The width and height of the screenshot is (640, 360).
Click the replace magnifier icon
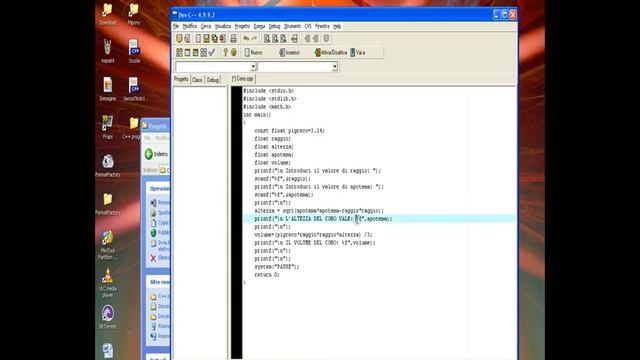click(x=275, y=39)
